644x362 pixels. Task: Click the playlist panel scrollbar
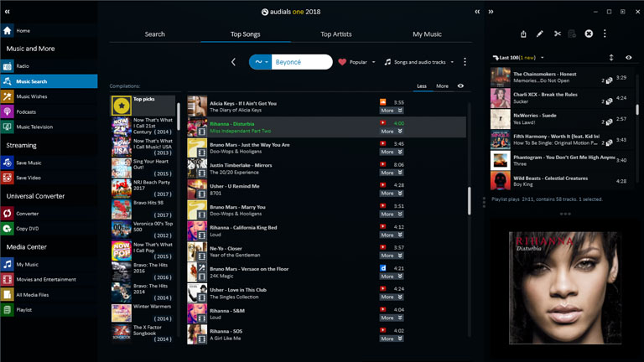[637, 110]
